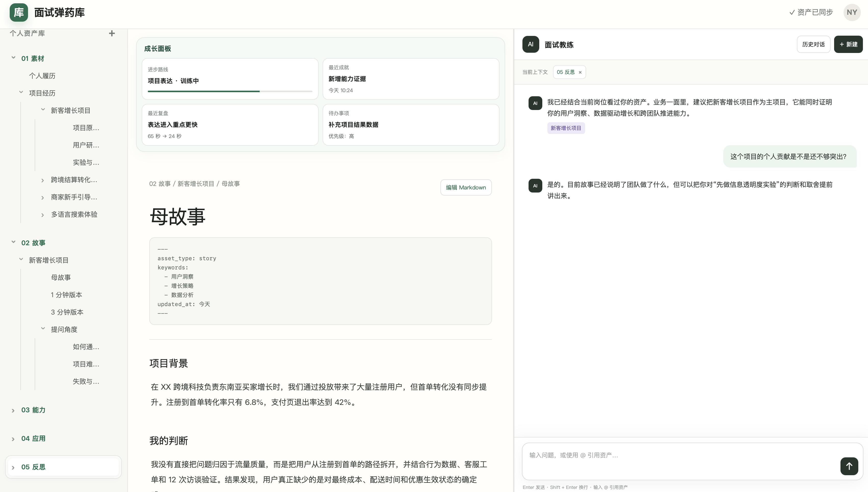The image size is (868, 492).
Task: Click the 新客增长项目 reference tag in chat
Action: (x=566, y=128)
